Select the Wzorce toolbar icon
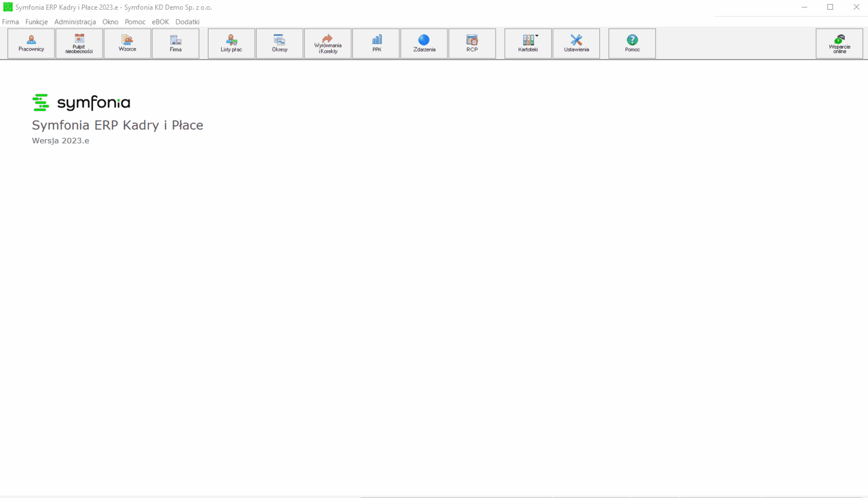The width and height of the screenshot is (868, 498). [128, 44]
